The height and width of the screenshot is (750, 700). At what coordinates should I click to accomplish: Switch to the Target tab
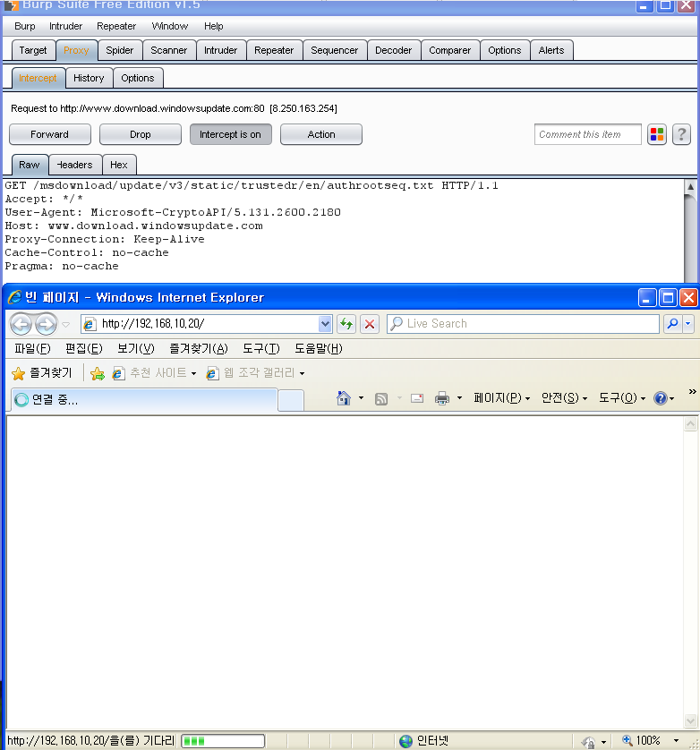tap(33, 51)
